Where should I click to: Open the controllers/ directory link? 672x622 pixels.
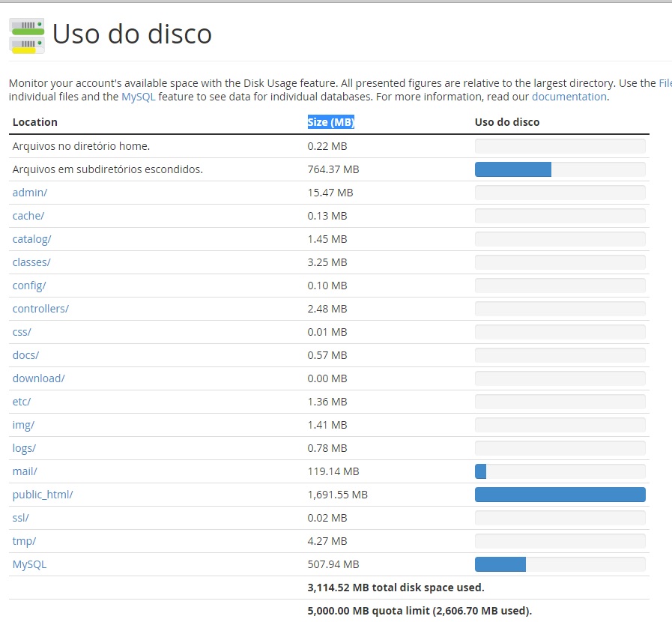coord(40,309)
